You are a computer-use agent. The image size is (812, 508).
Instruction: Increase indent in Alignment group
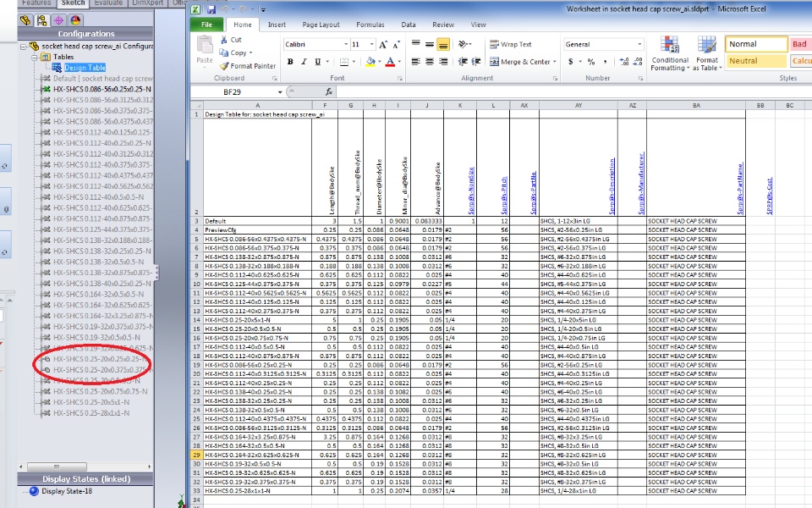point(476,62)
